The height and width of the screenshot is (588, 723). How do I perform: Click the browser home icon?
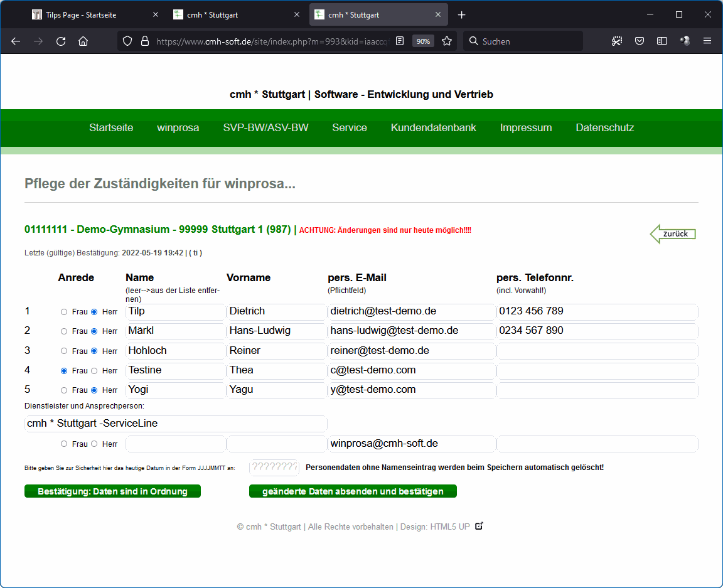83,41
